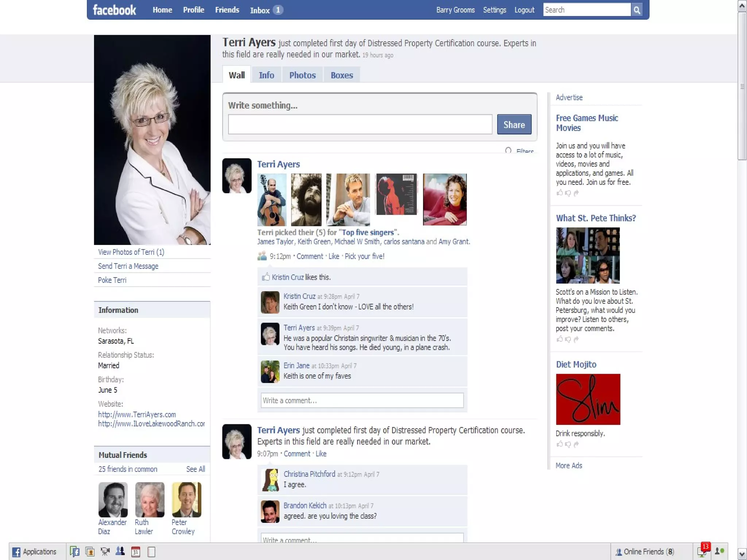Click the Share button
Viewport: 747px width, 560px height.
(x=514, y=125)
